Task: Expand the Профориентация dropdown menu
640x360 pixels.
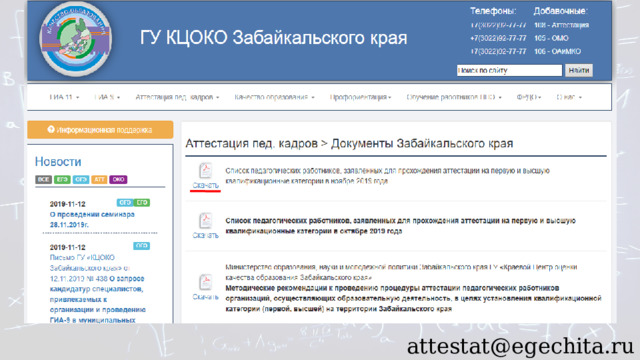Action: click(360, 97)
